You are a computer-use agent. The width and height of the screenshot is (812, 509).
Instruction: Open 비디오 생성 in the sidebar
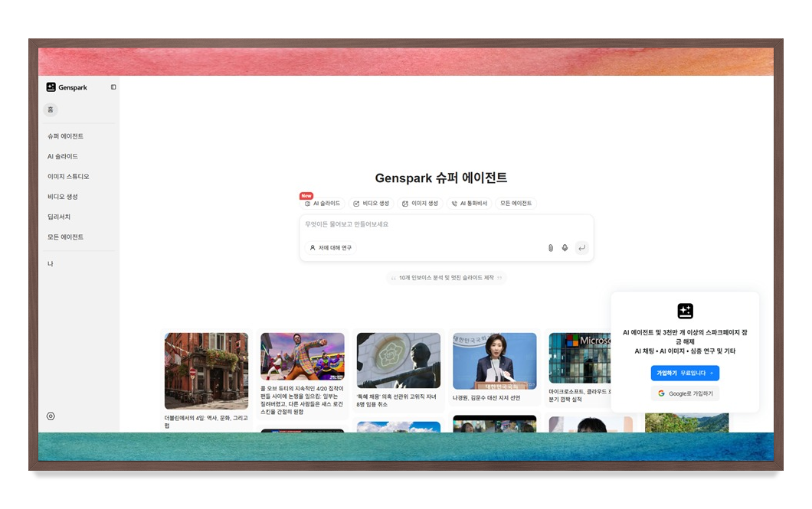(x=63, y=197)
